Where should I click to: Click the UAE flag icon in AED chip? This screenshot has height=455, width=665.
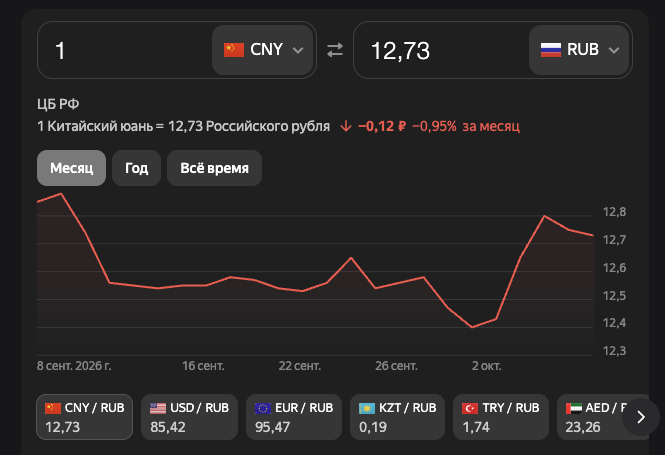point(573,408)
